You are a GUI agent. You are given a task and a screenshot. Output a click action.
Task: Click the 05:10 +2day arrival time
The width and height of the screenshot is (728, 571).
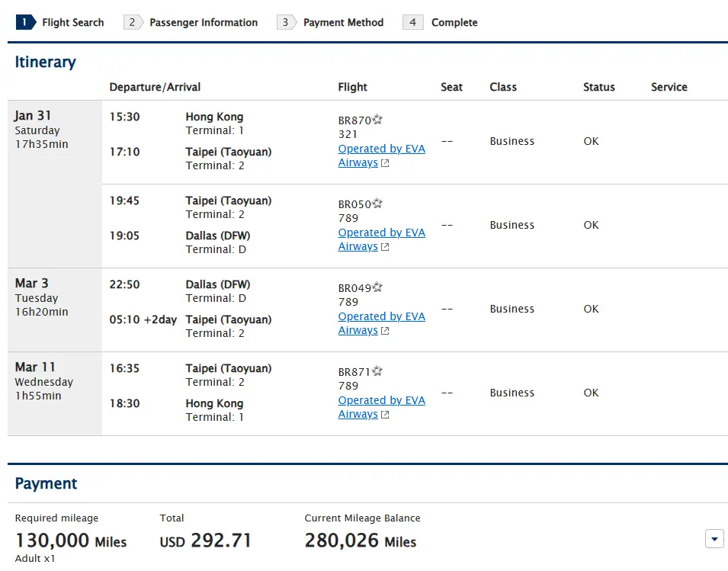143,319
